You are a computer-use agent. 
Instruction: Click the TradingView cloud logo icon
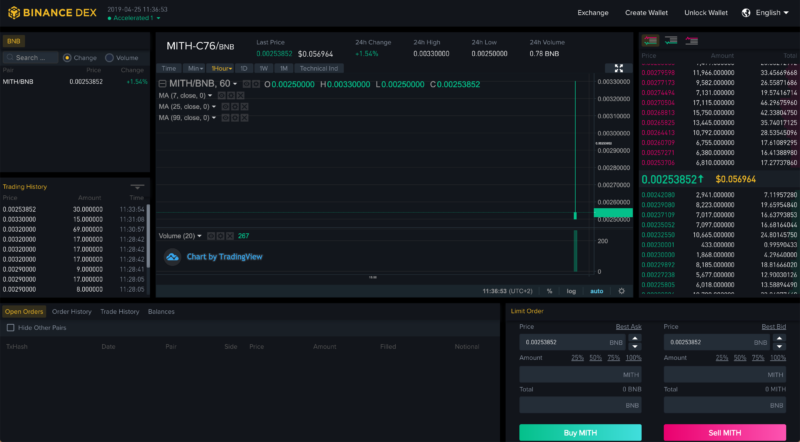coord(172,257)
